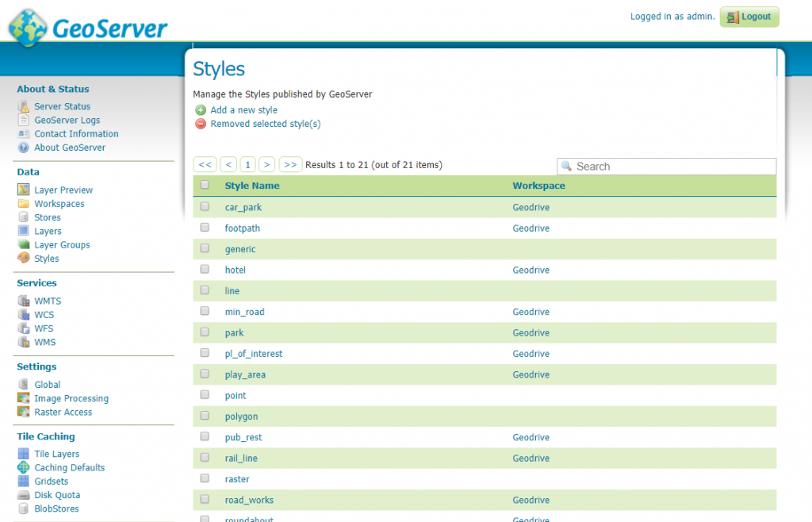Click the BlobStores cylinder icon

(x=23, y=509)
